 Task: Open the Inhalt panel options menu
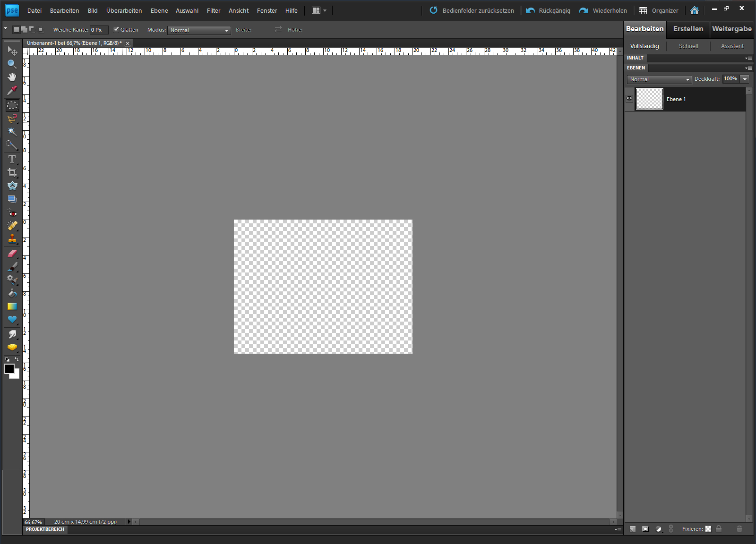(x=748, y=58)
